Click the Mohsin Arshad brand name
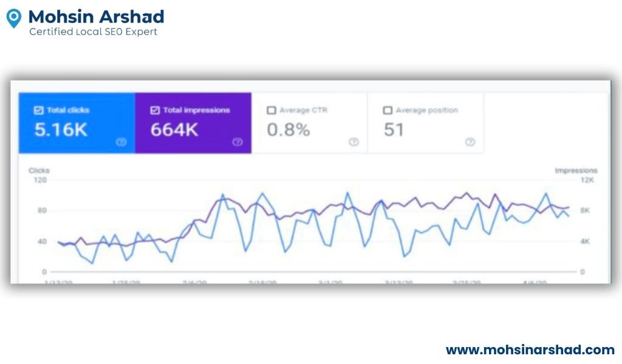Image resolution: width=622 pixels, height=364 pixels. tap(96, 16)
